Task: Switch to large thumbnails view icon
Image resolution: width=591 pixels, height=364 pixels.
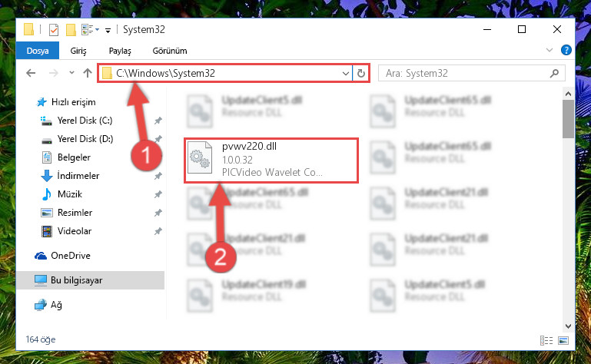Action: (x=563, y=341)
